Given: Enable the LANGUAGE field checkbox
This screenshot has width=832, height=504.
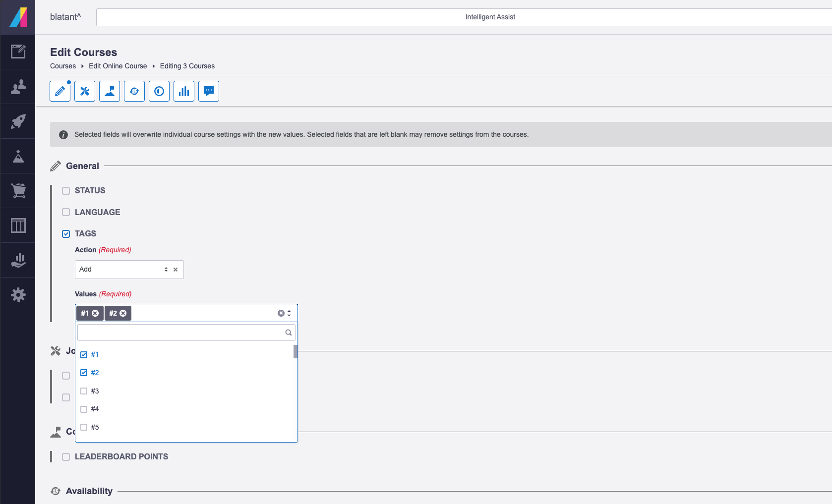Looking at the screenshot, I should click(x=66, y=212).
